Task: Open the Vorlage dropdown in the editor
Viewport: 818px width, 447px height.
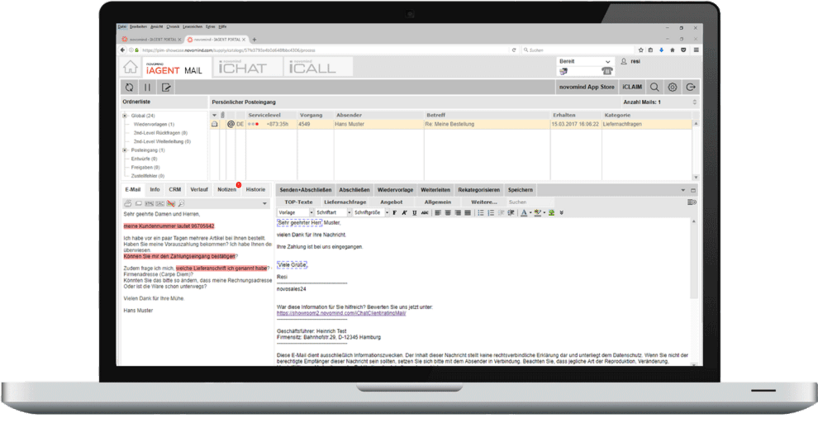Action: [311, 213]
